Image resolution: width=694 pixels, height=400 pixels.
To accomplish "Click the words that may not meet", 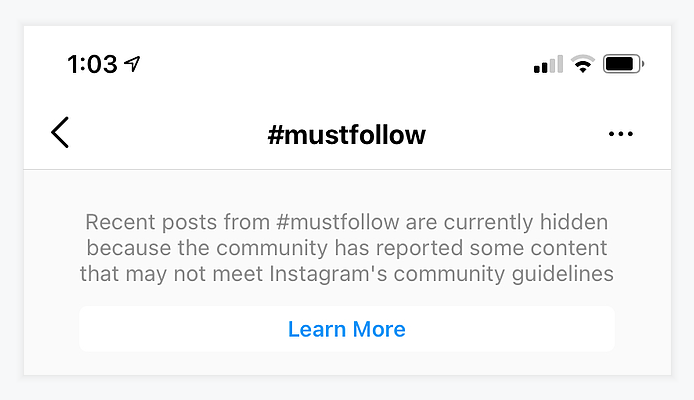I will (171, 273).
